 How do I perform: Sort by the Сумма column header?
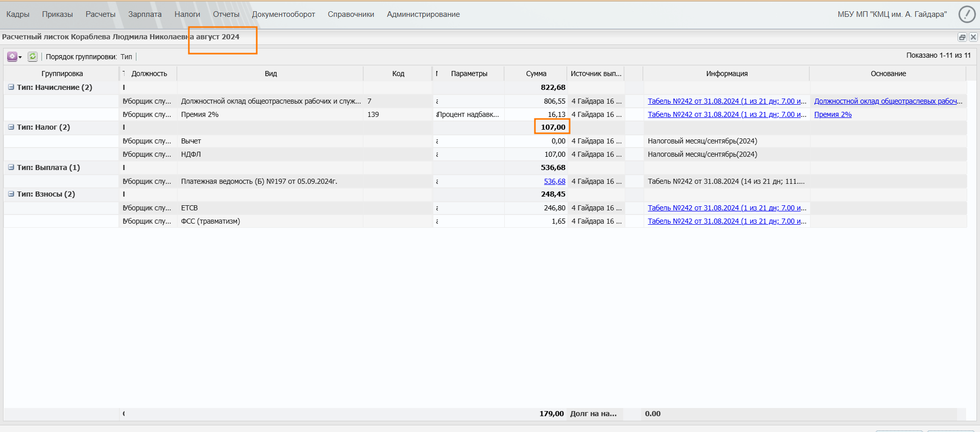tap(536, 74)
